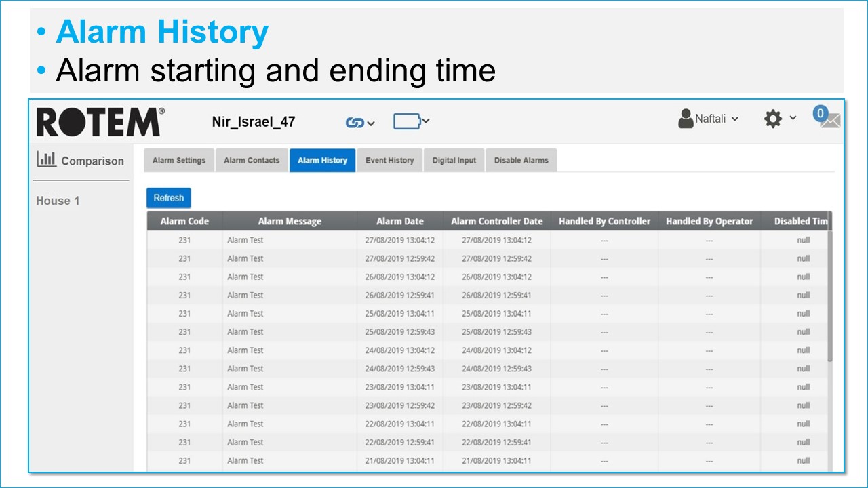Select the Event History tab
This screenshot has height=488, width=868.
point(389,161)
